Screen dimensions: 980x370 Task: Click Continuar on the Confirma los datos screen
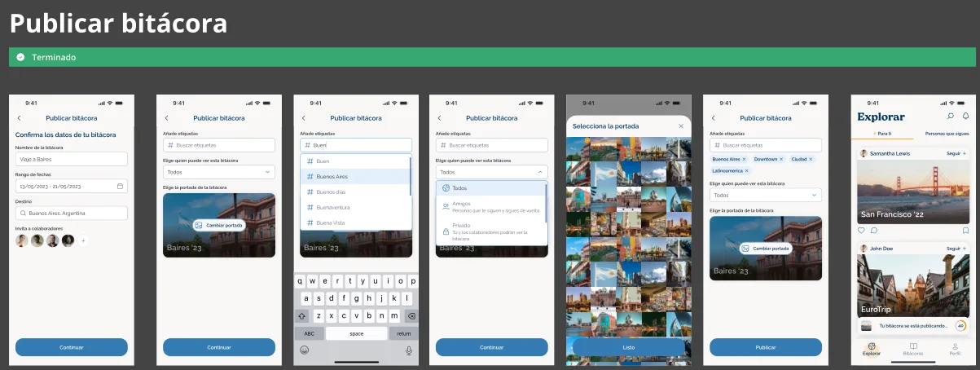point(72,347)
